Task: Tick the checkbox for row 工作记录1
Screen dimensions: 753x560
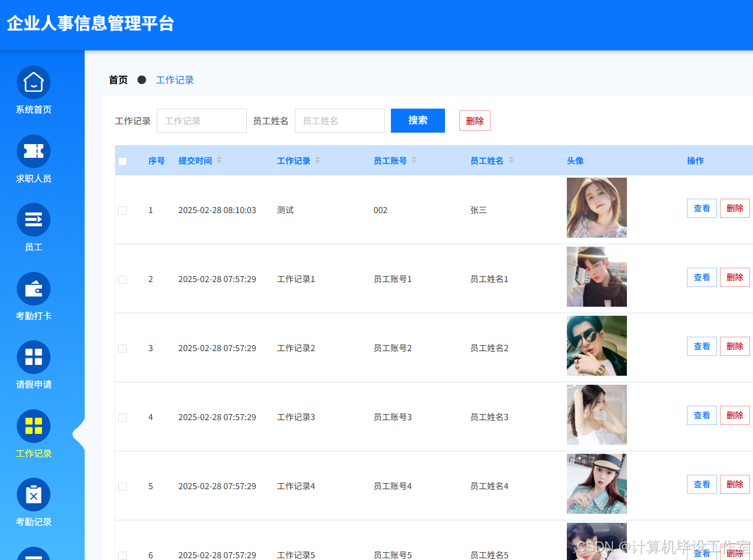Action: 122,280
